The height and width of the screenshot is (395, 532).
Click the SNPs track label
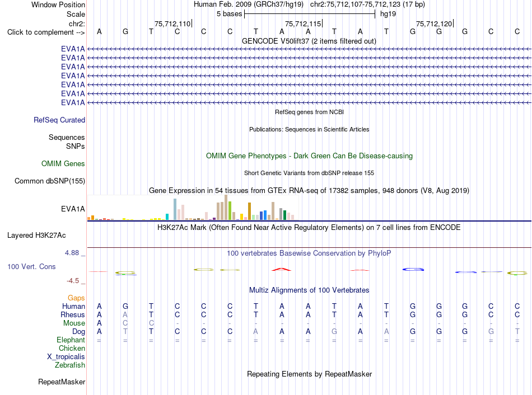[x=76, y=146]
